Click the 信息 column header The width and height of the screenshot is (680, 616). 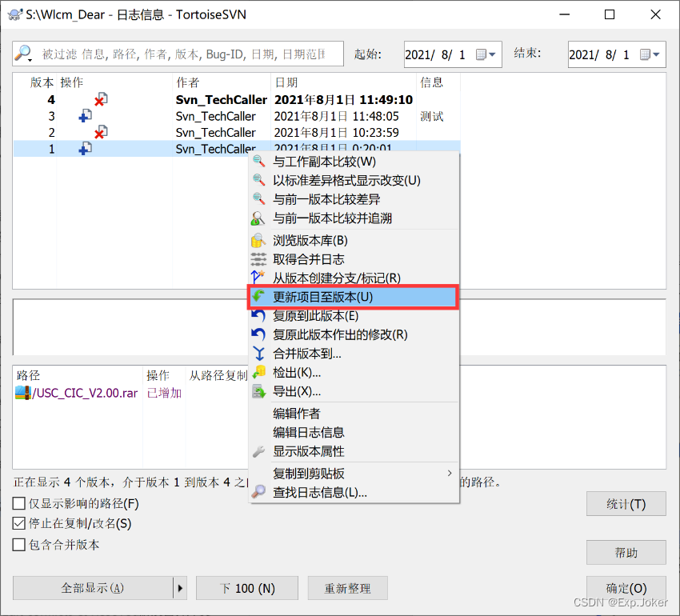click(x=431, y=82)
